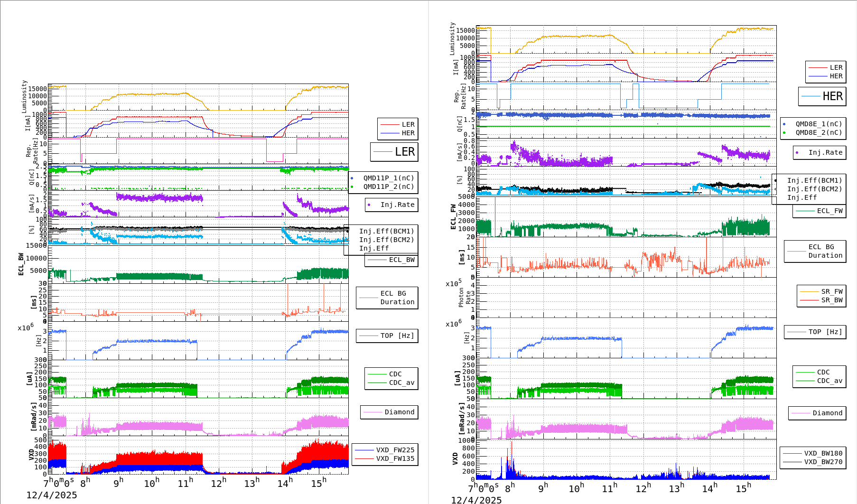This screenshot has width=857, height=504.
Task: Click the Diamond legend swatch on right panel
Action: click(818, 413)
